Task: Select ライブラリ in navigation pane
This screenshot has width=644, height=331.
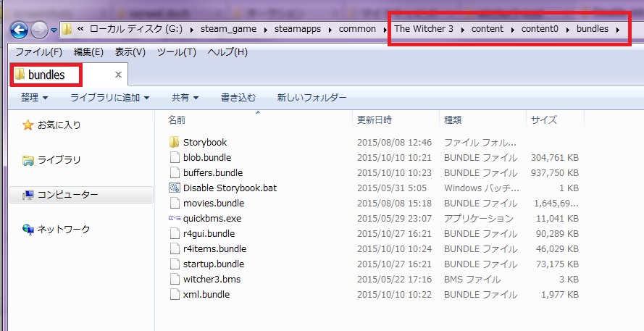Action: (x=59, y=160)
